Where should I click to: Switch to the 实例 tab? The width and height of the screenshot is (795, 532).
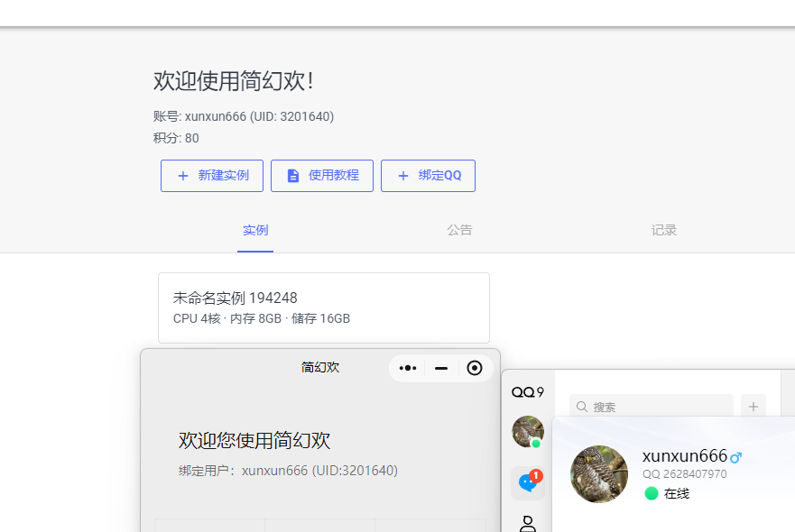pyautogui.click(x=255, y=231)
